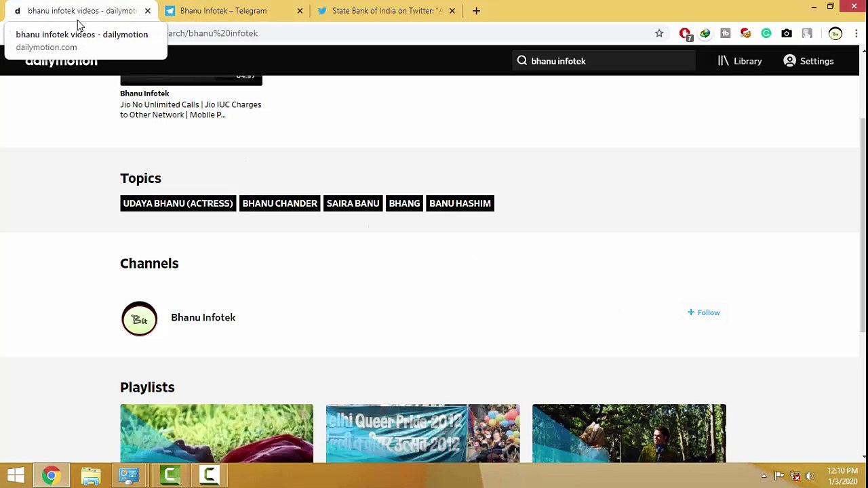The height and width of the screenshot is (488, 868).
Task: Open the Chrome profile avatar
Action: coord(835,33)
